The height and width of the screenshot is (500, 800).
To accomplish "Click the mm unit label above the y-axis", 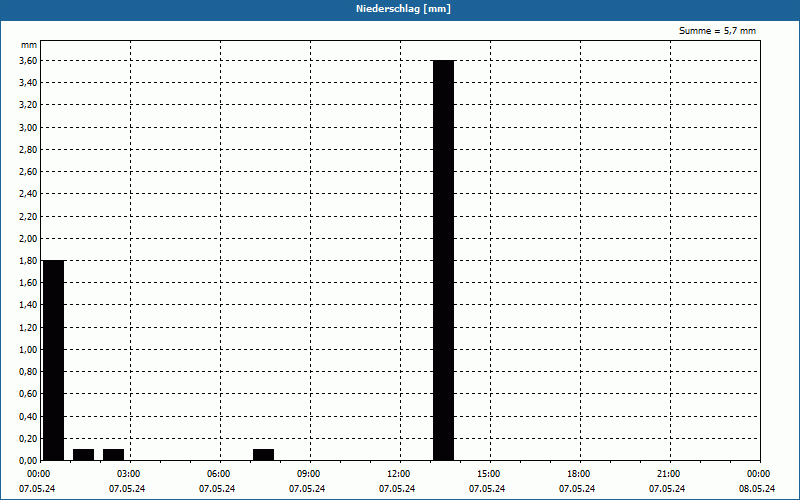I will coord(29,45).
